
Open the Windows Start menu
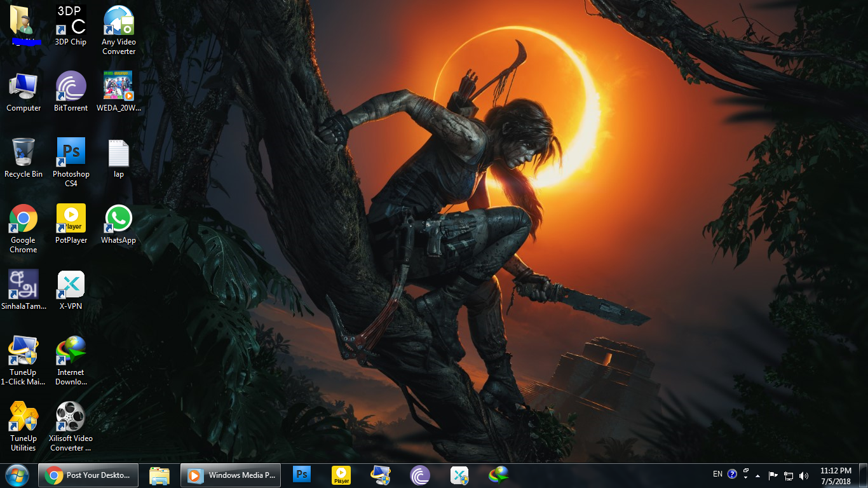(17, 475)
